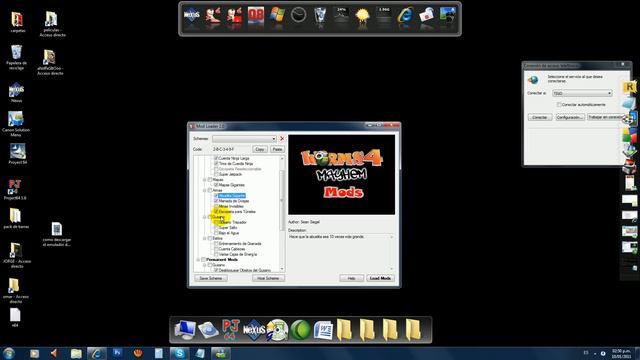Screen dimensions: 640x360
Task: Click the Code text field
Action: coord(231,149)
